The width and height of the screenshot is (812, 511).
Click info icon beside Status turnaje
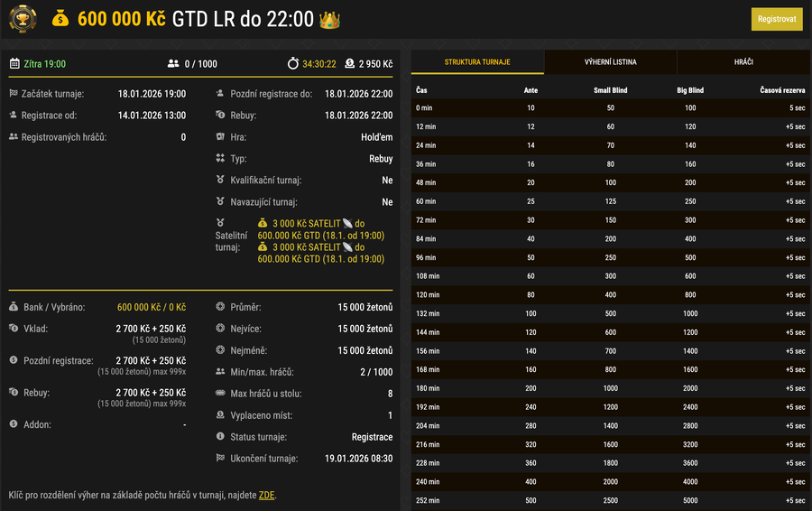220,436
